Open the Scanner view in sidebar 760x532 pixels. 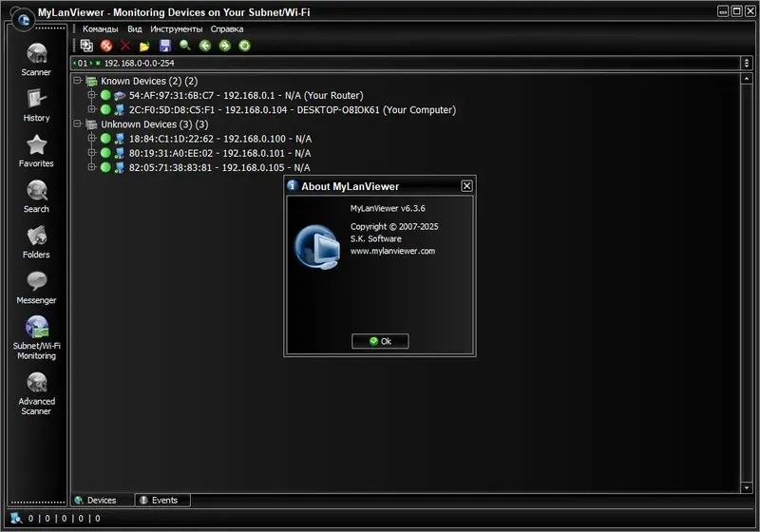click(36, 60)
